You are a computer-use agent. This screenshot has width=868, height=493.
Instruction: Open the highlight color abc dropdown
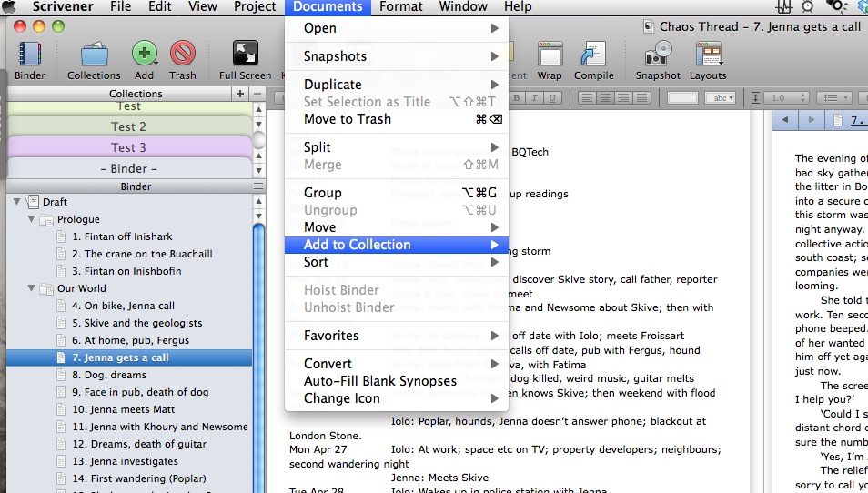(721, 98)
